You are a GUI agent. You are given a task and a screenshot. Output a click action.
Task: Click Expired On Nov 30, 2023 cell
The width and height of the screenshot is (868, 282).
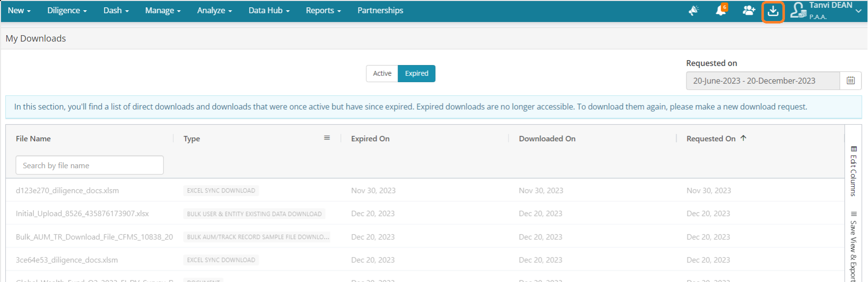373,191
